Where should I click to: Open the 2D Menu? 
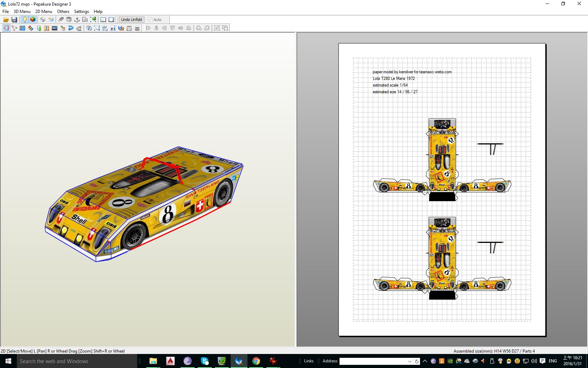(43, 12)
